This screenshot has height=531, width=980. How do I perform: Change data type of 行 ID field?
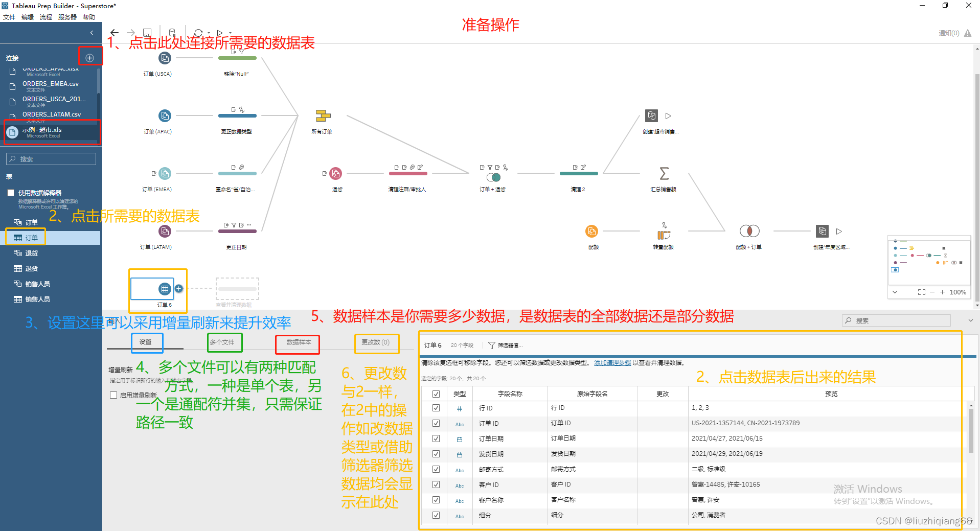click(x=460, y=408)
